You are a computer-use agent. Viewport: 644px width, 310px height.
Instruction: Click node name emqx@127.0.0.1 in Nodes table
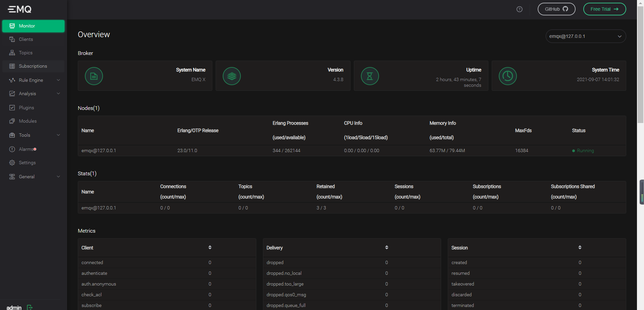pos(99,150)
